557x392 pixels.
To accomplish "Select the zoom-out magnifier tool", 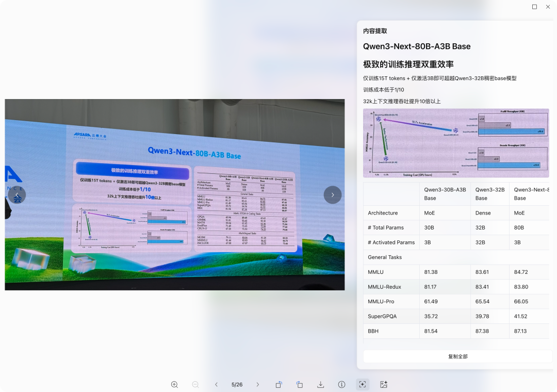I will pyautogui.click(x=195, y=384).
